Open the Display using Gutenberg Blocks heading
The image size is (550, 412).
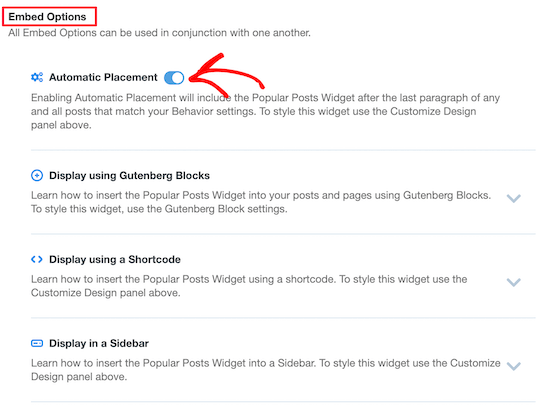coord(129,175)
